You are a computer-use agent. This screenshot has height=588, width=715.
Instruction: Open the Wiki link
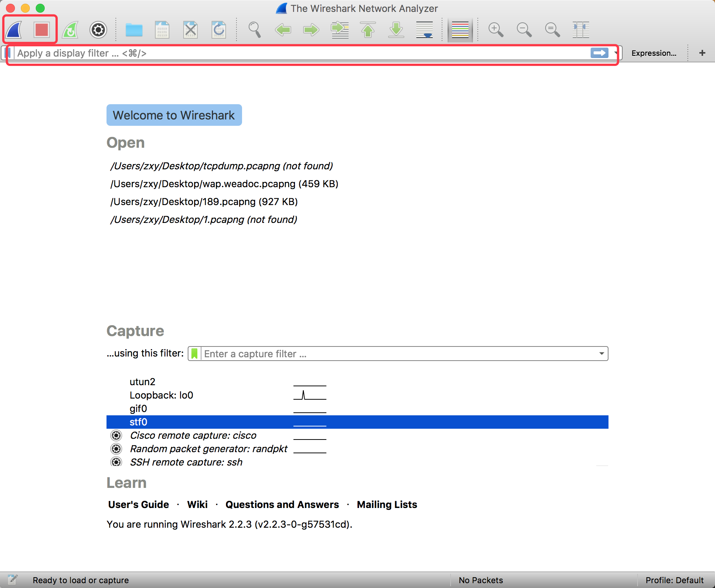click(x=197, y=505)
